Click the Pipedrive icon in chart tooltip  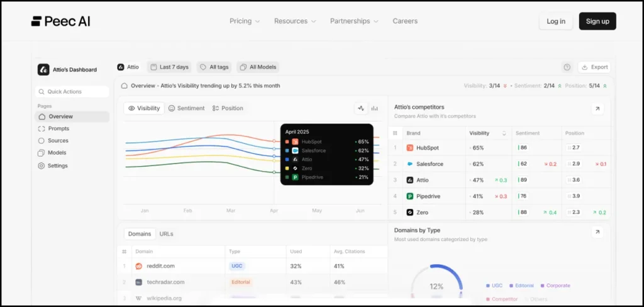(x=295, y=177)
